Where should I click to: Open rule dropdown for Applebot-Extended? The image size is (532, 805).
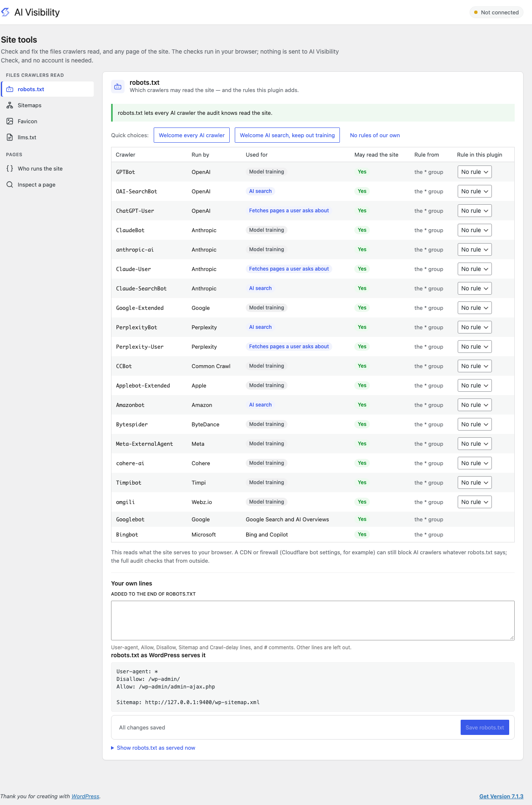(475, 386)
